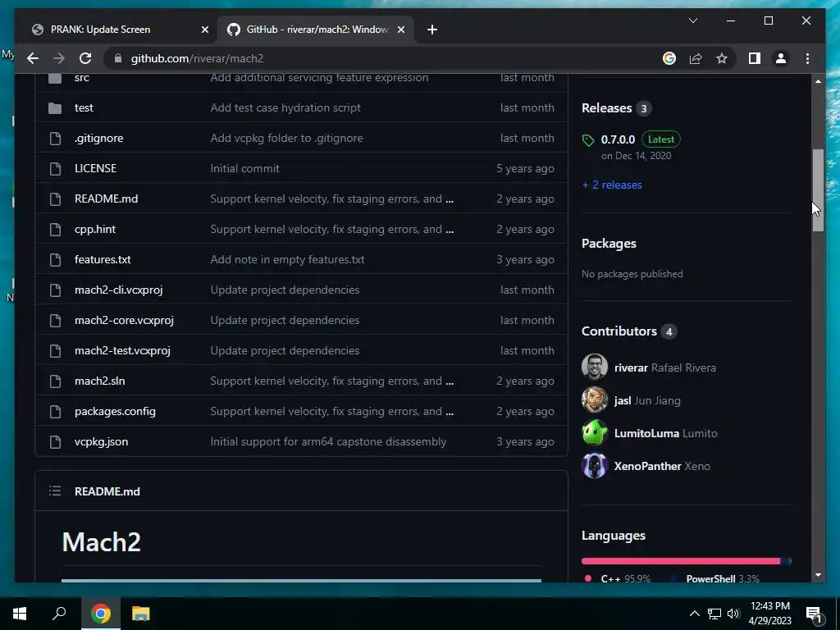Open riverar's avatar
The image size is (840, 630).
[595, 367]
